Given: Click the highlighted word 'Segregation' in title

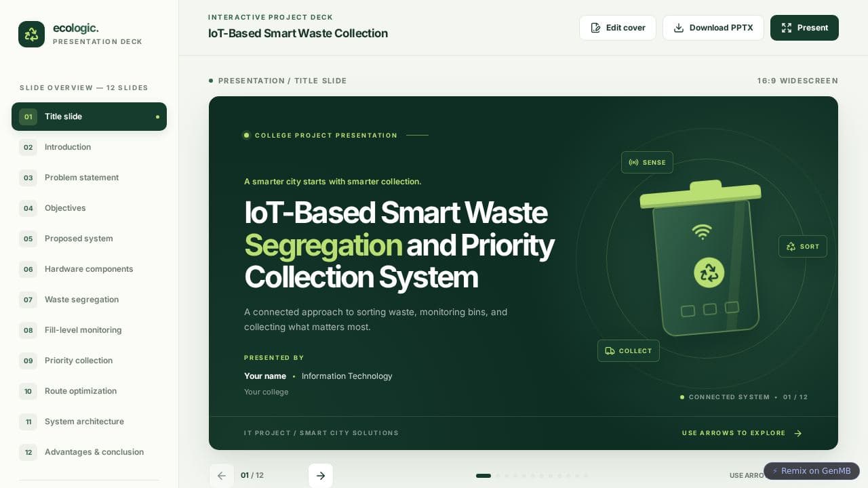Looking at the screenshot, I should [323, 245].
